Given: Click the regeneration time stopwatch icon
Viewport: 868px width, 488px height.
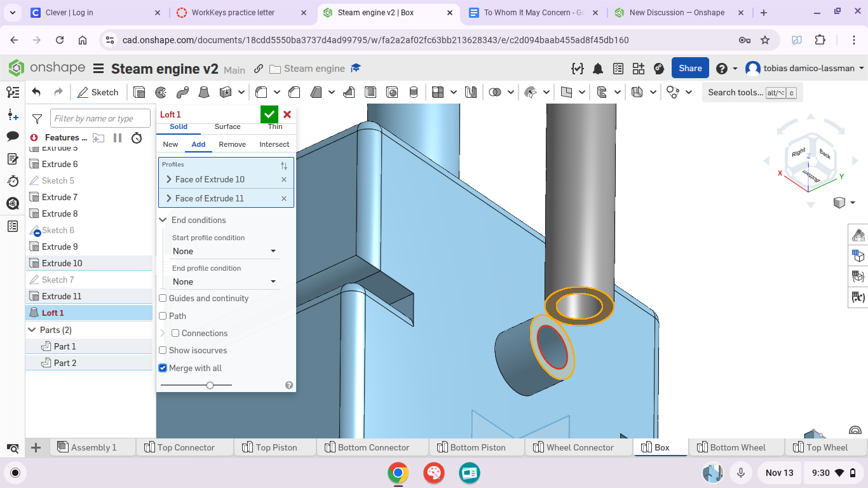Looking at the screenshot, I should click(x=137, y=137).
